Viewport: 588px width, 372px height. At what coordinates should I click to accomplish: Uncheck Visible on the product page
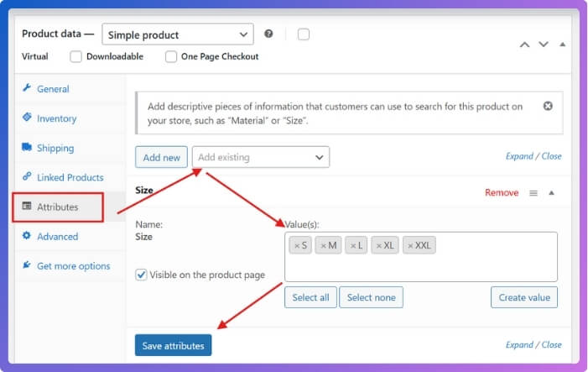[x=141, y=275]
